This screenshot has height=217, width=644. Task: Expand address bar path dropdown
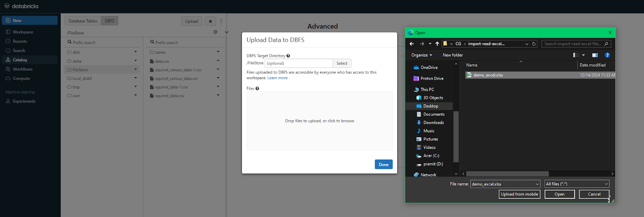click(527, 44)
